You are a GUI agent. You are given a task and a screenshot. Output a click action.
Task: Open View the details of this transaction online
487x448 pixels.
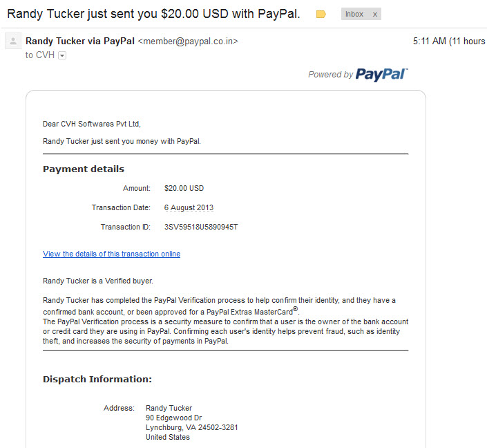point(111,254)
